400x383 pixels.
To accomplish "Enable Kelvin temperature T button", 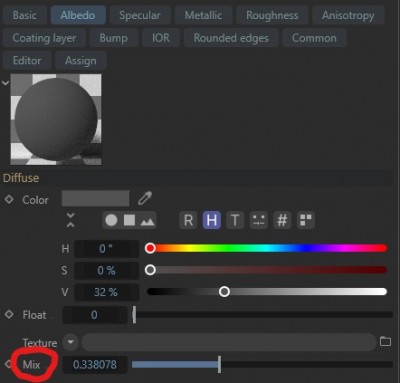I will [x=235, y=220].
